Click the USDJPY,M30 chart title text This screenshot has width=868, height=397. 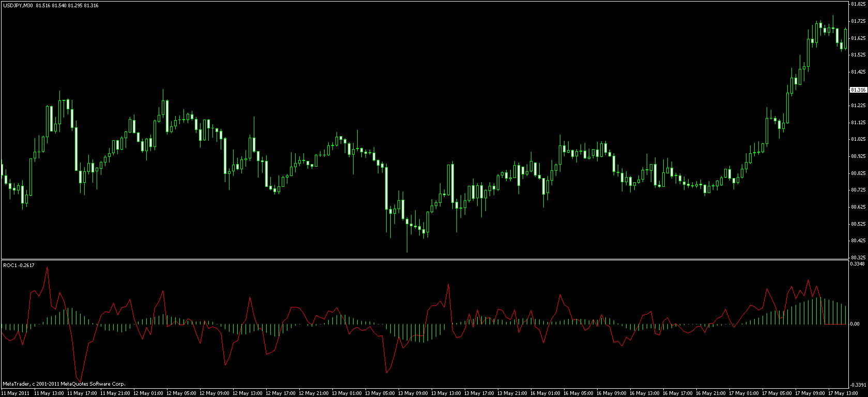click(x=17, y=6)
